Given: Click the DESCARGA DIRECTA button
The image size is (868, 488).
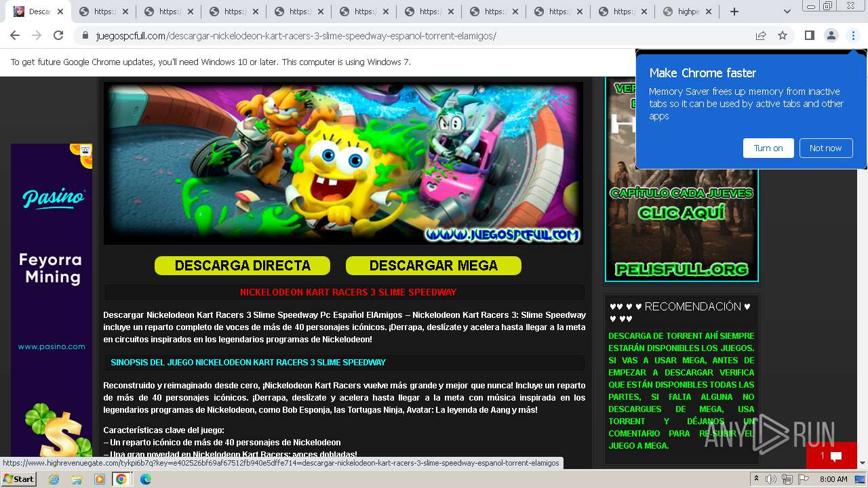Looking at the screenshot, I should (242, 266).
